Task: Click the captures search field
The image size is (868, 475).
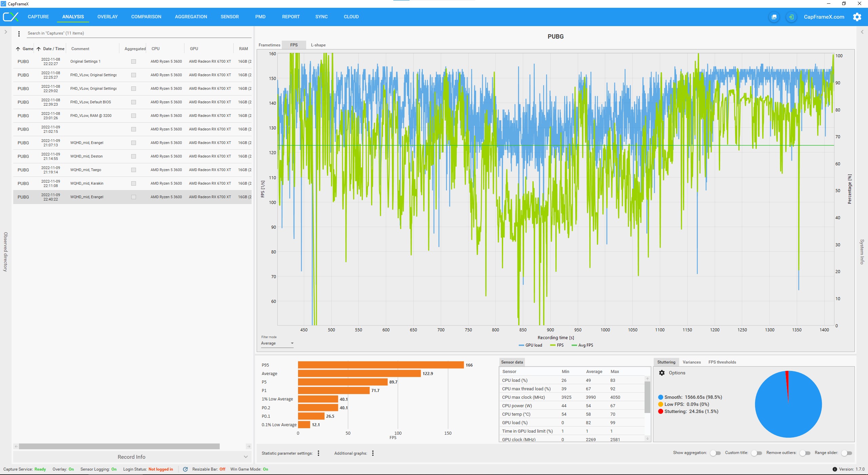Action: 136,33
